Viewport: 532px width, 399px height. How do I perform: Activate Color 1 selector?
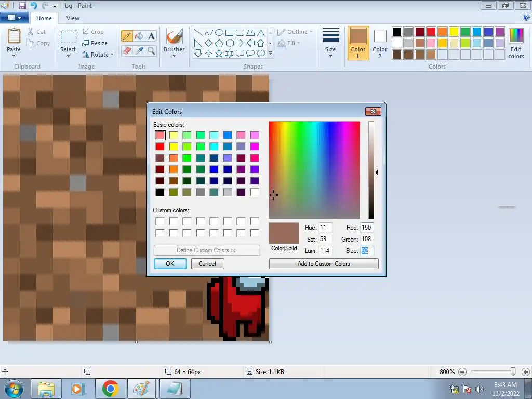click(358, 43)
